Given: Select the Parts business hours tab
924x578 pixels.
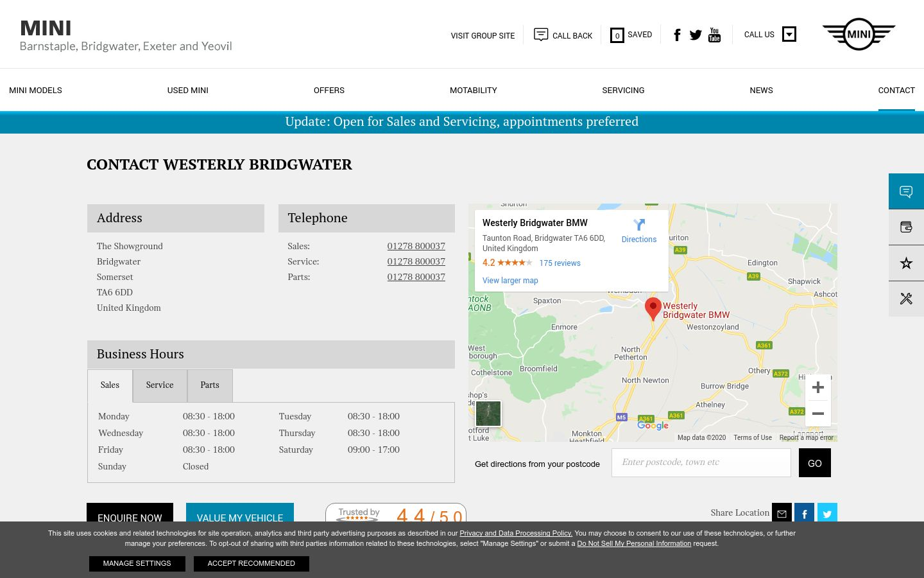Looking at the screenshot, I should [x=210, y=385].
